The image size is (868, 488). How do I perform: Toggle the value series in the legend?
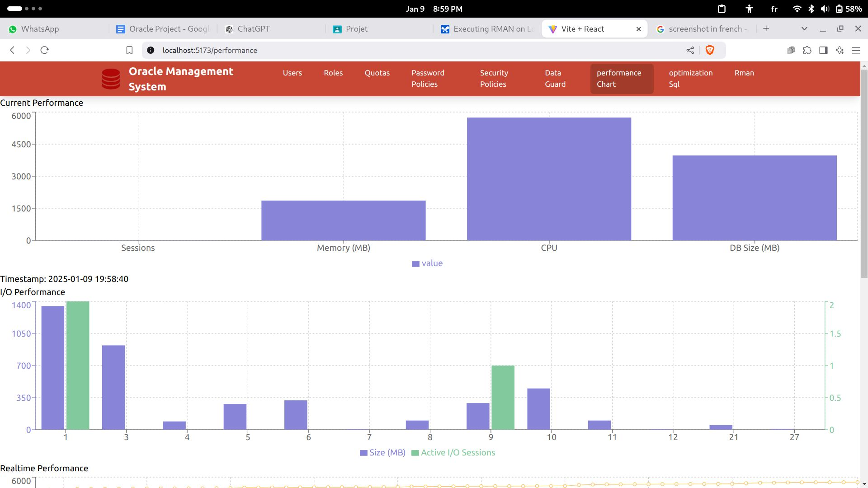pyautogui.click(x=427, y=263)
